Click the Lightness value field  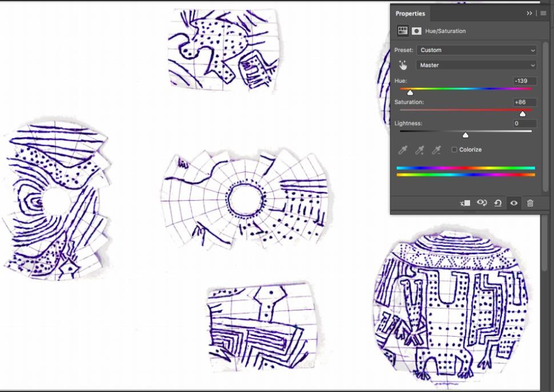(x=525, y=123)
